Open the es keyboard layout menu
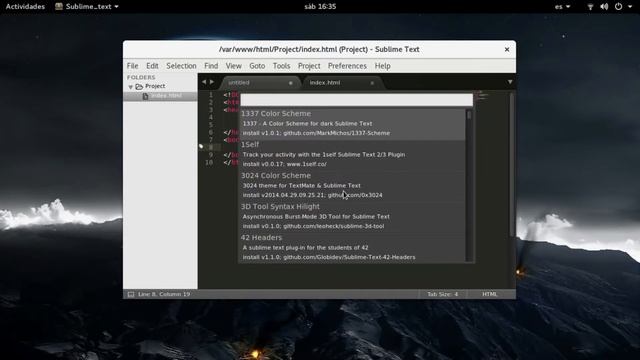Screen dimensions: 640x360 click(562, 7)
